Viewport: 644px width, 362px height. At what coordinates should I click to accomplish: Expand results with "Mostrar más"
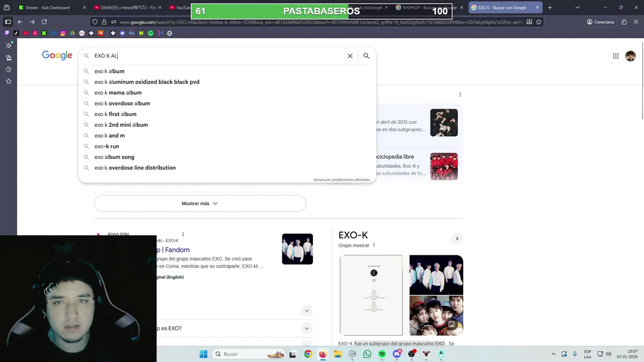click(x=200, y=204)
